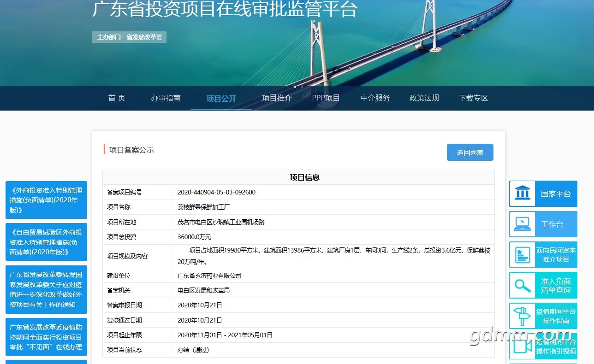Click the 面向民间资本推介项目 icon
This screenshot has height=364, width=594.
pyautogui.click(x=522, y=255)
